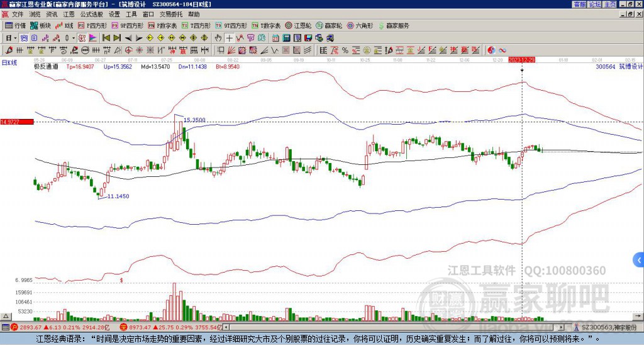The width and height of the screenshot is (644, 345).
Task: Open the P四方形 tool
Action: point(92,25)
